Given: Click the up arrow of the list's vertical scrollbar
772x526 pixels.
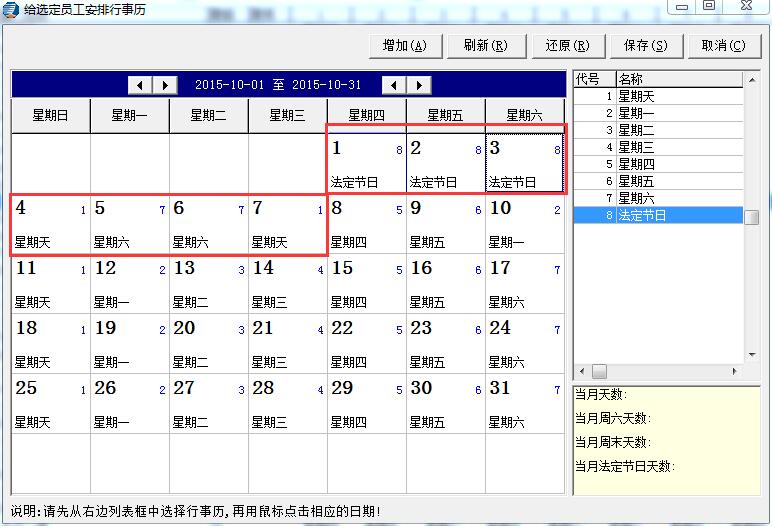Looking at the screenshot, I should pos(752,79).
